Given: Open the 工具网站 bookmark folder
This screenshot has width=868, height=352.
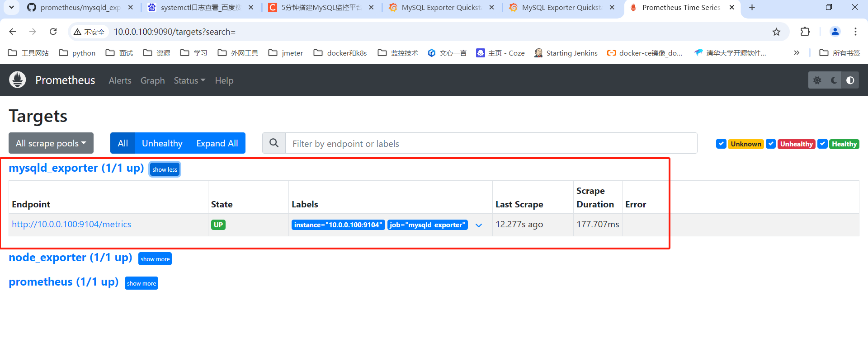Looking at the screenshot, I should point(28,53).
